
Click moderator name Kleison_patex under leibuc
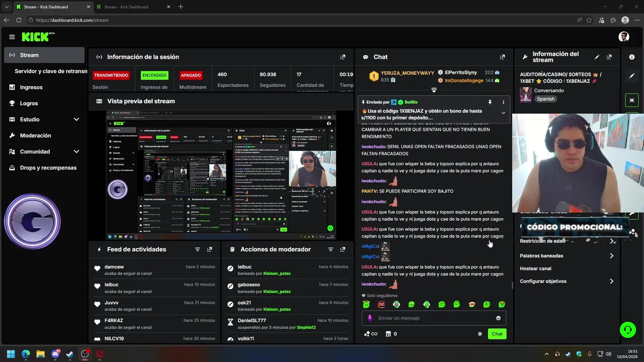277,274
